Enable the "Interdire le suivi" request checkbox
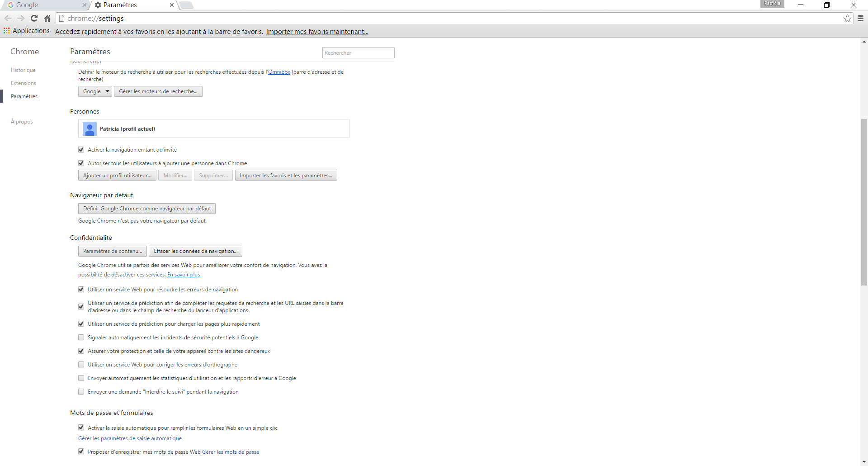The height and width of the screenshot is (466, 868). pyautogui.click(x=81, y=392)
